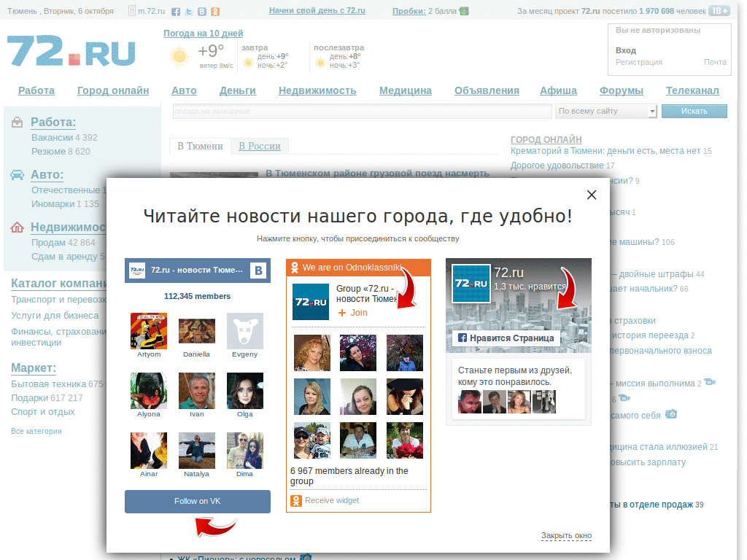Open Дорогое удовольствие article link
747x560 pixels.
point(557,166)
